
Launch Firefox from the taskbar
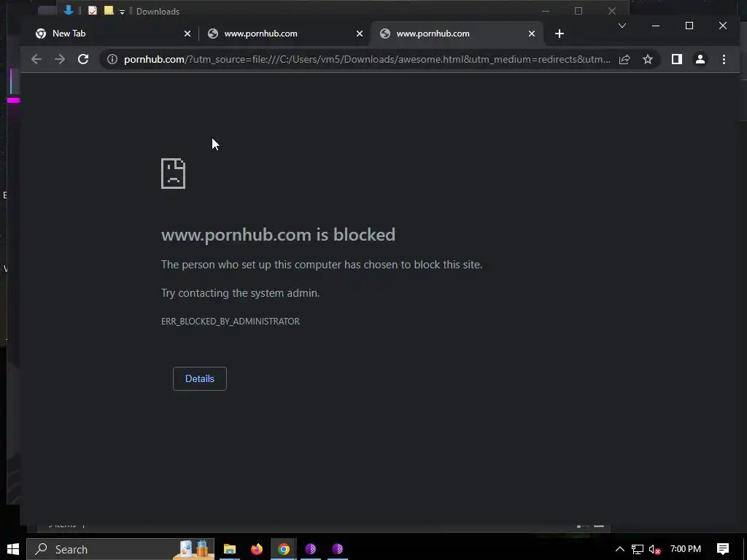pos(256,549)
